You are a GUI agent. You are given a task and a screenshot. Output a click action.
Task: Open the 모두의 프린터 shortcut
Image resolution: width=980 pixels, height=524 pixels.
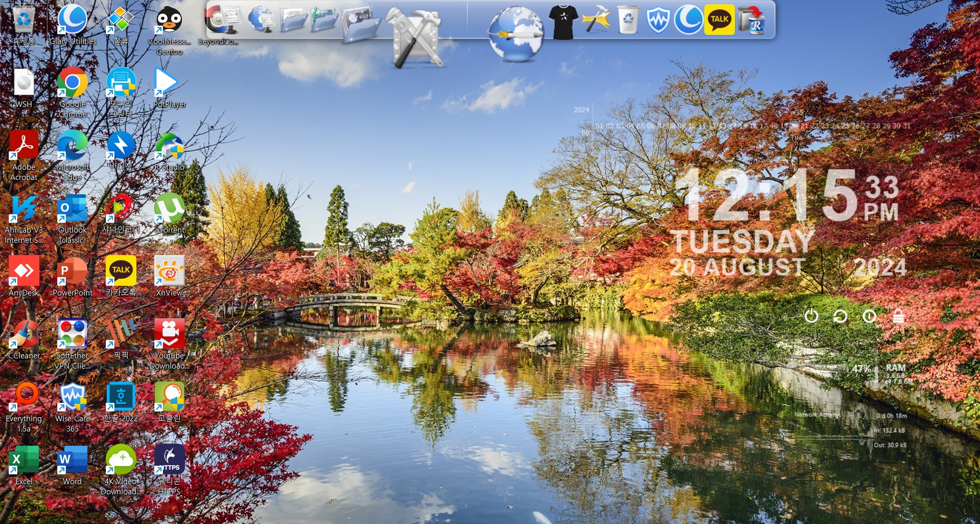point(121,92)
